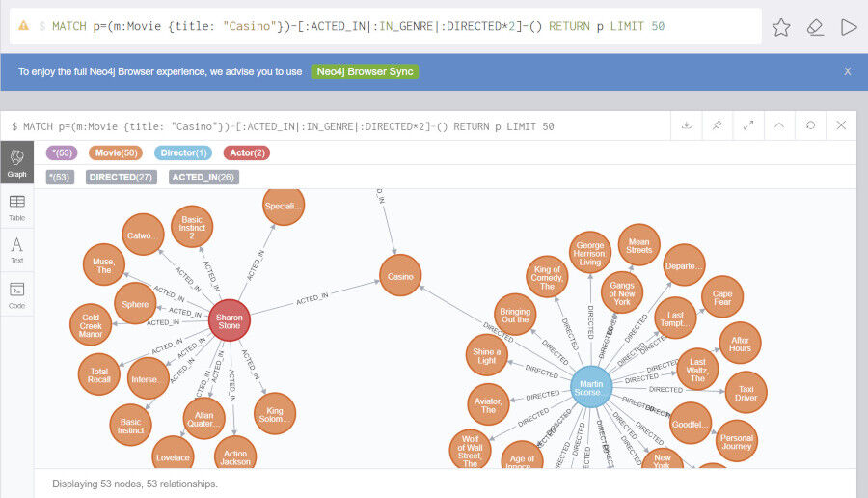Select the Wolf of Wall Street node
Viewport: 868px width, 498px height.
[470, 450]
